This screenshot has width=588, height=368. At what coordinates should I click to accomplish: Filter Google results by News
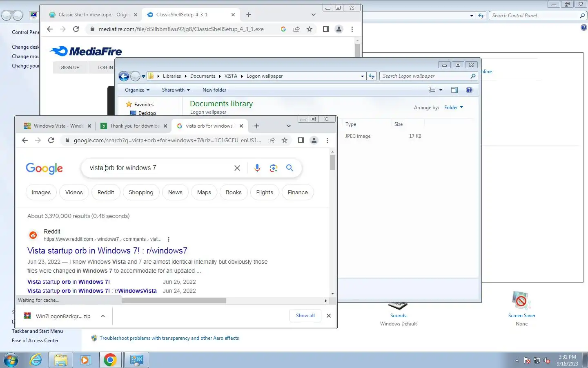click(x=175, y=192)
